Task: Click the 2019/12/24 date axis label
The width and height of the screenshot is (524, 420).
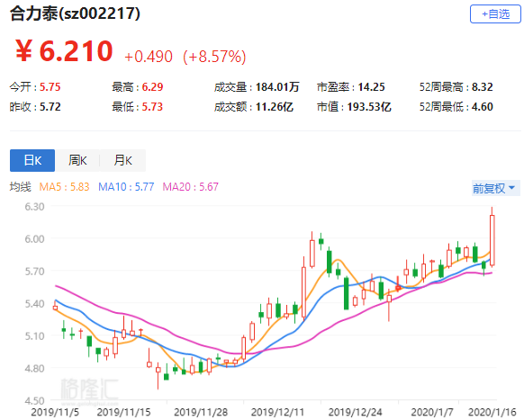Action: point(355,412)
